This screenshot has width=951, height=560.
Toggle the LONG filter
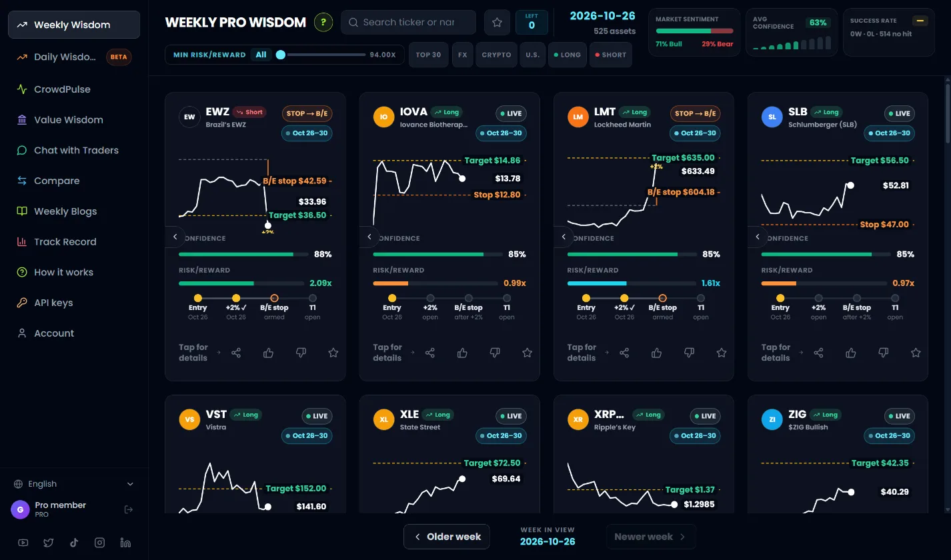click(x=567, y=55)
